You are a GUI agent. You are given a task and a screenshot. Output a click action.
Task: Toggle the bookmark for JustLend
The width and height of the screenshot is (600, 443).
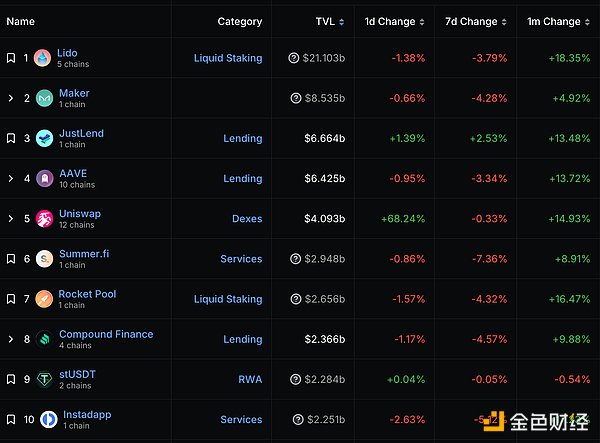coord(10,138)
